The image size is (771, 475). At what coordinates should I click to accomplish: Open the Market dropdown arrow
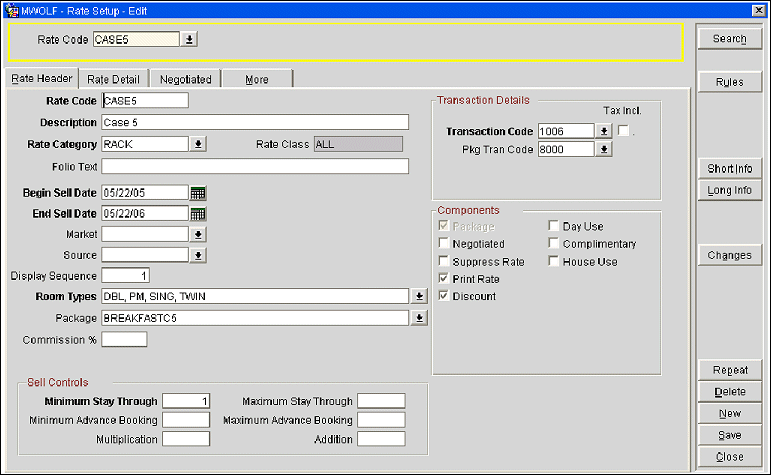tap(198, 234)
